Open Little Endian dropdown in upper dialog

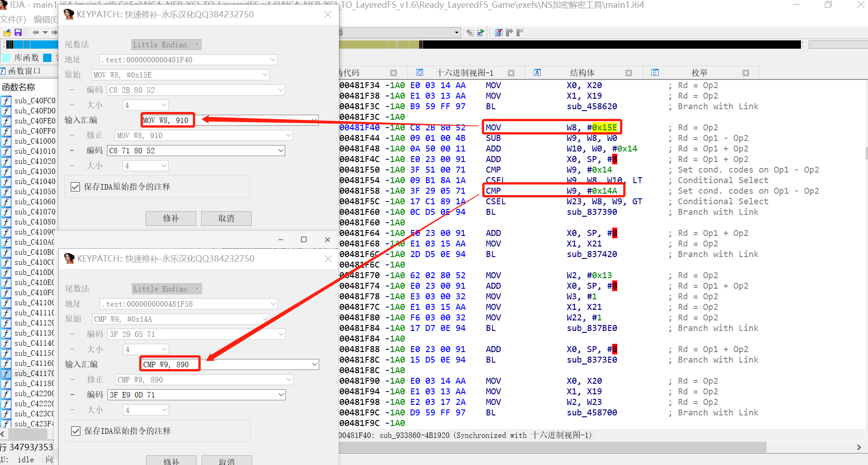(166, 45)
